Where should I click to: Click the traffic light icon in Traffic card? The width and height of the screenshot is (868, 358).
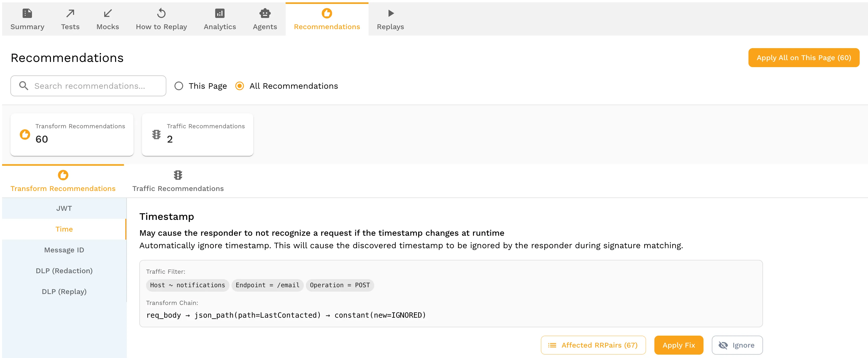pos(156,134)
